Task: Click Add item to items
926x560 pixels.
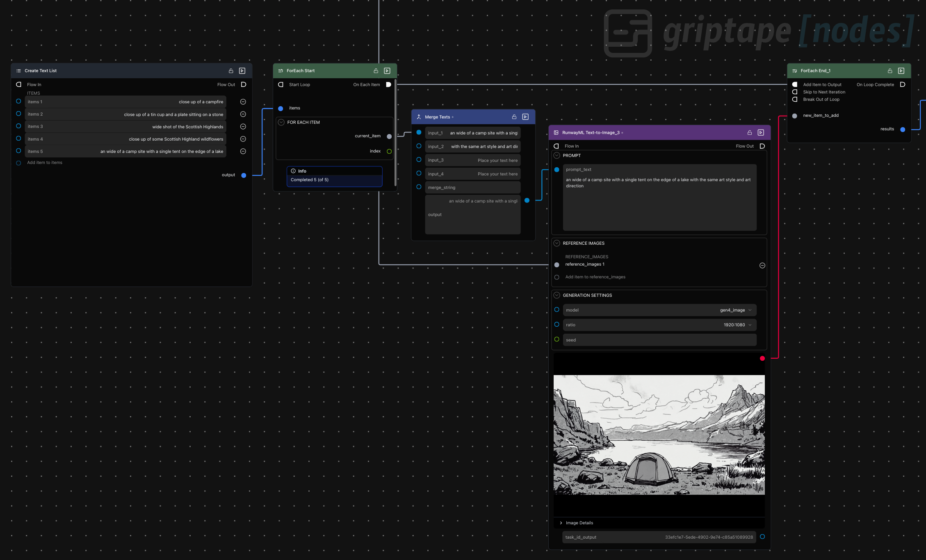Action: [x=45, y=163]
